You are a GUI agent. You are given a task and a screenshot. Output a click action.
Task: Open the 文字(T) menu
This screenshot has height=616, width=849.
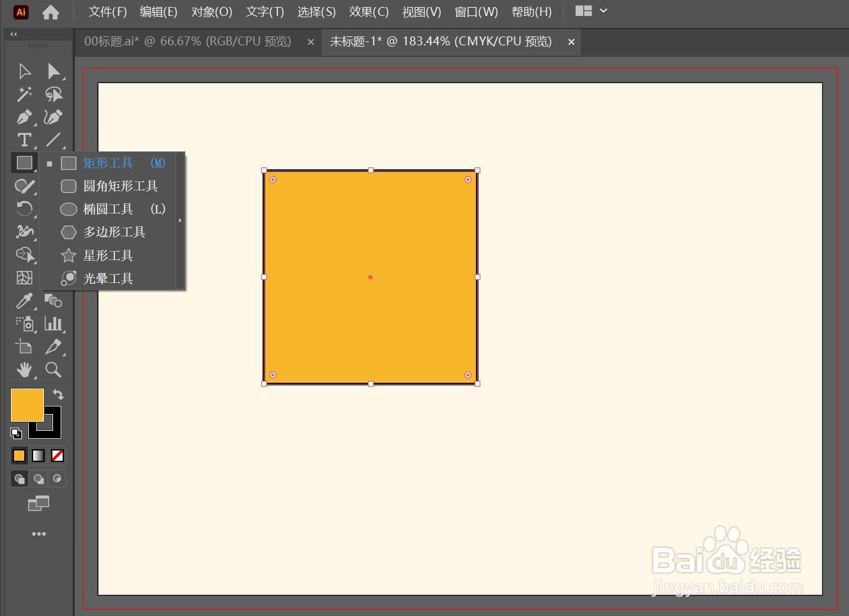(x=264, y=12)
